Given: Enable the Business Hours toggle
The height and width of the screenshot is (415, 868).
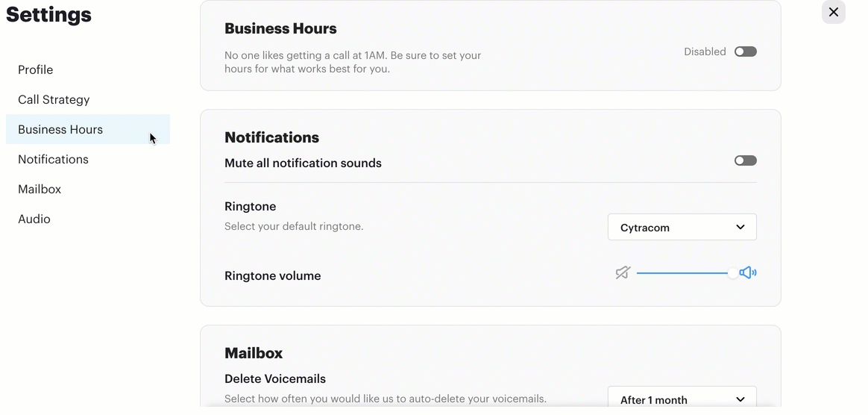Looking at the screenshot, I should [745, 52].
